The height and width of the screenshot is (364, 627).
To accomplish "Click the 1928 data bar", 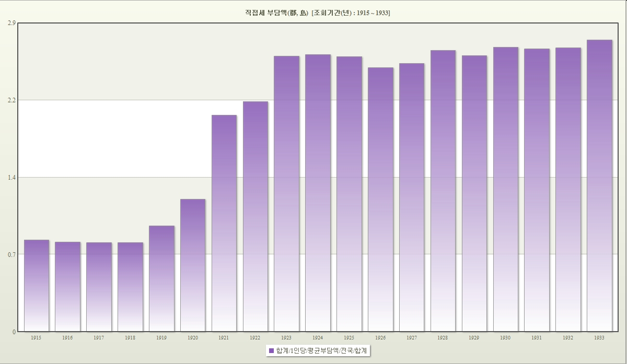I will [x=443, y=191].
